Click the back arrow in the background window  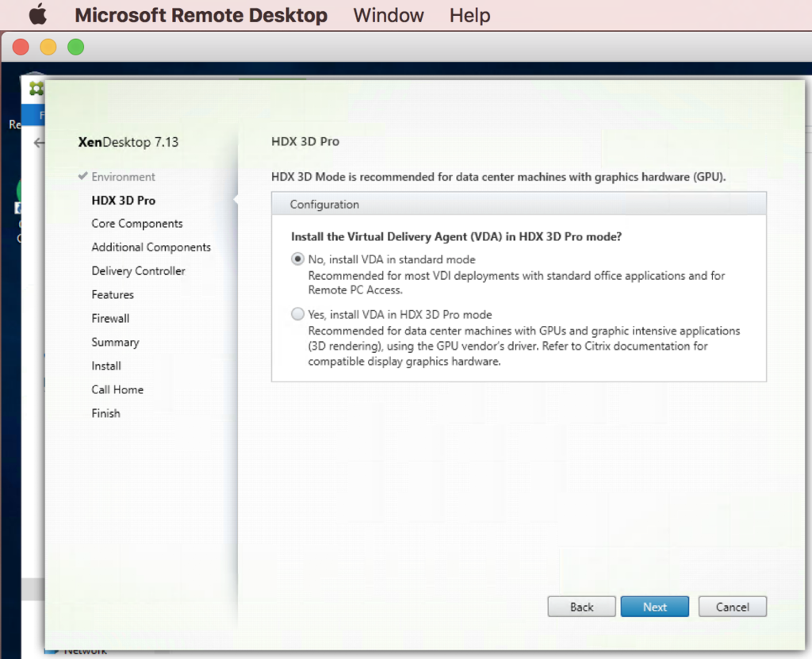(39, 143)
